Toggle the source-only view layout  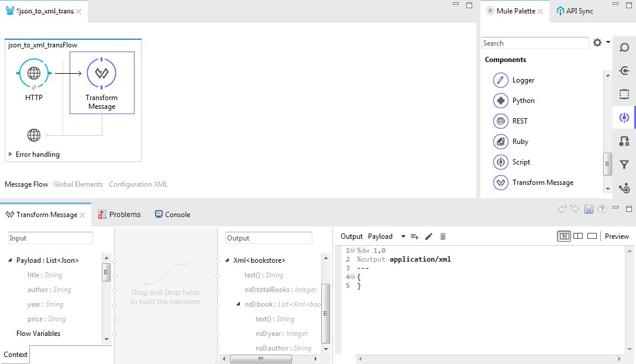click(x=592, y=236)
